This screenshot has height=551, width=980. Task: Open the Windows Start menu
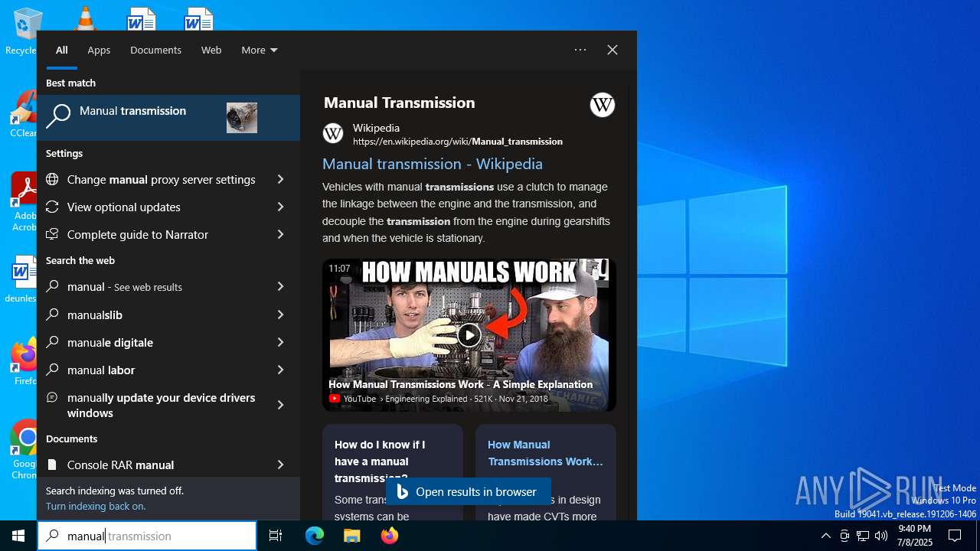click(x=18, y=536)
